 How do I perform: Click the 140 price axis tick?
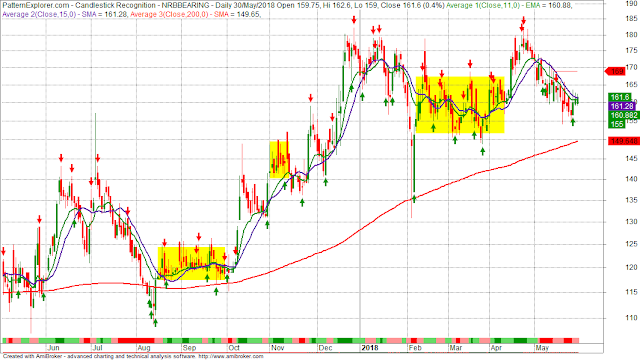pyautogui.click(x=631, y=179)
